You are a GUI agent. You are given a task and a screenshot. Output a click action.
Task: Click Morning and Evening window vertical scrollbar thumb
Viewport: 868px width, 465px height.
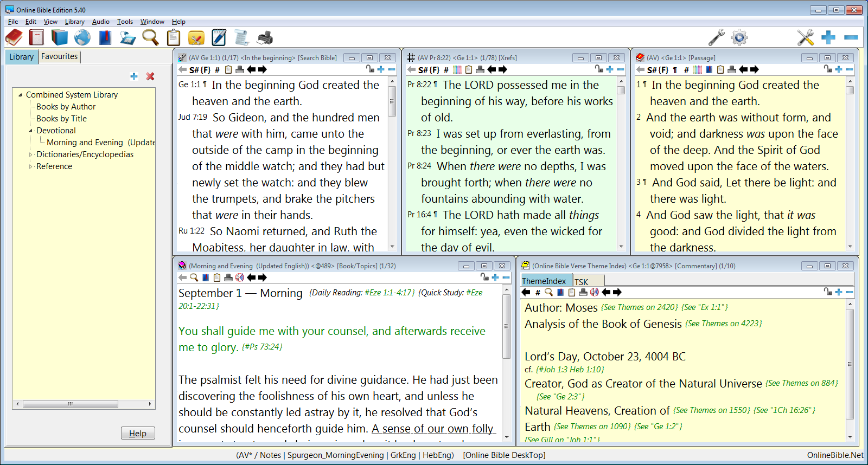coord(506,327)
